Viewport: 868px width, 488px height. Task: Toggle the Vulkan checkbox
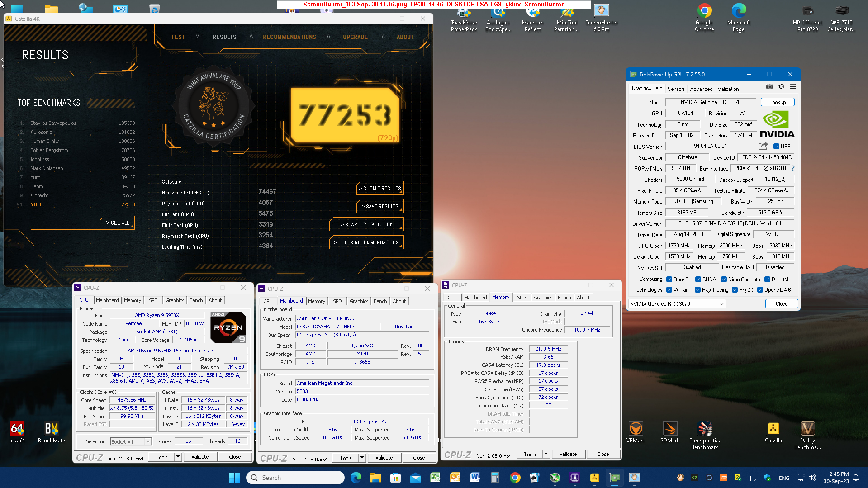point(669,290)
